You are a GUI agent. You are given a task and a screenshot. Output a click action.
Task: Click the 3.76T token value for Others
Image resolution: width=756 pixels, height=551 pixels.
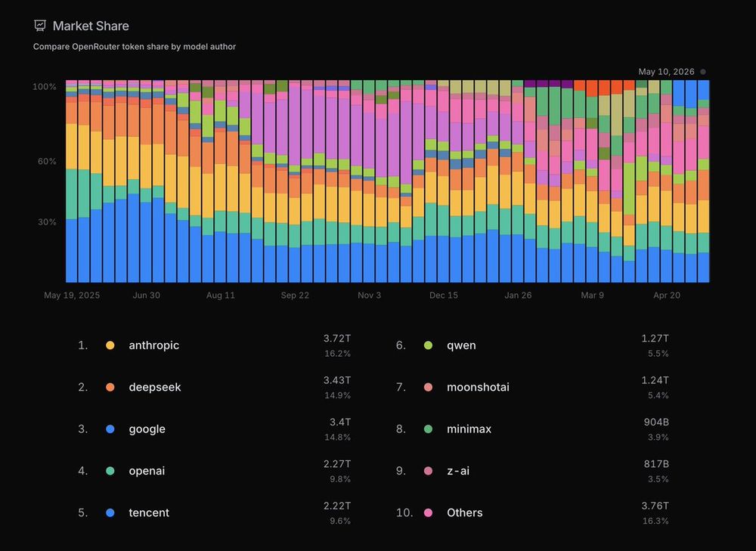(655, 506)
